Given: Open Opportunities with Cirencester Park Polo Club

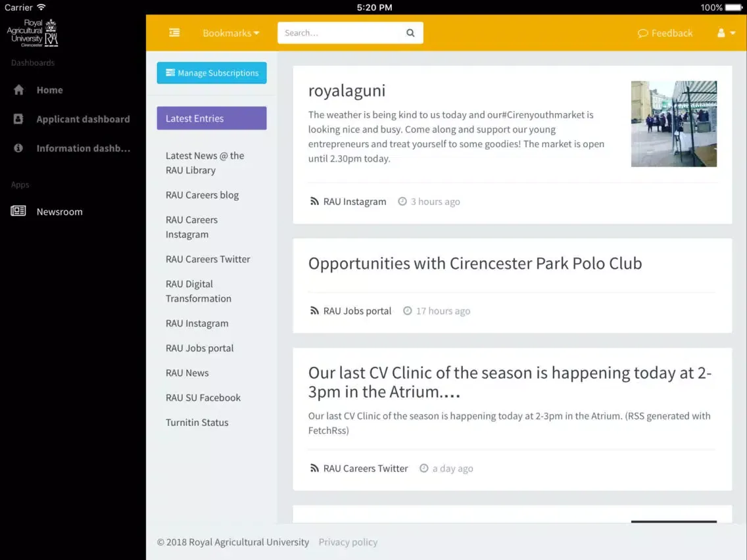Looking at the screenshot, I should point(475,264).
